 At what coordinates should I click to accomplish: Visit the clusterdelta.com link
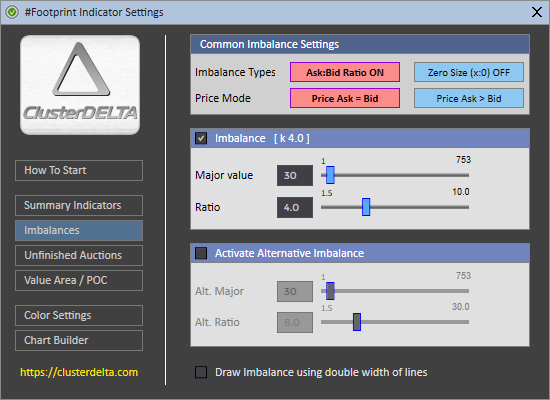[79, 372]
